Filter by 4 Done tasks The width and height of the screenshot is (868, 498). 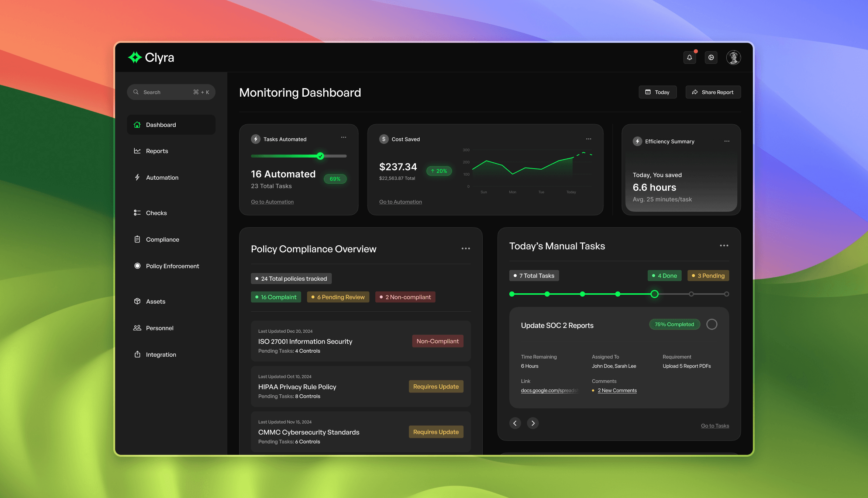point(664,276)
